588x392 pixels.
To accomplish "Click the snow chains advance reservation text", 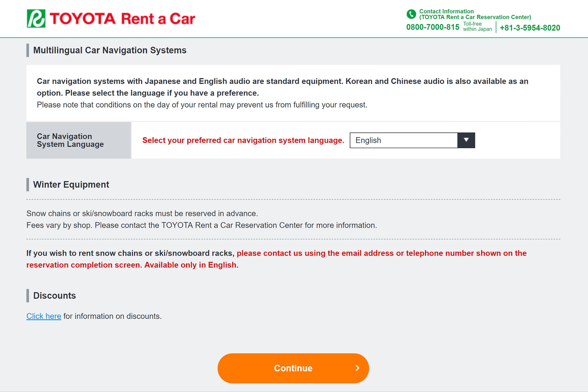I will click(x=142, y=213).
